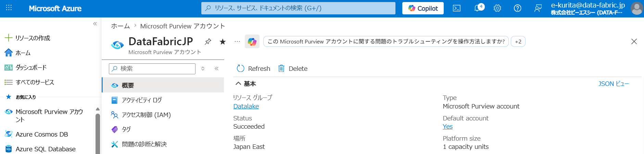
Task: Click Create a resource (リソースの作成)
Action: pyautogui.click(x=27, y=38)
